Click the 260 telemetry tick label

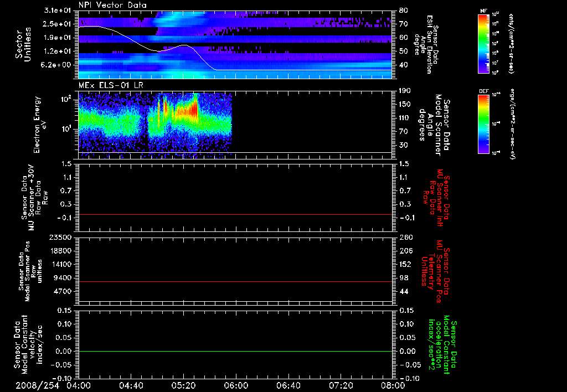[405, 238]
